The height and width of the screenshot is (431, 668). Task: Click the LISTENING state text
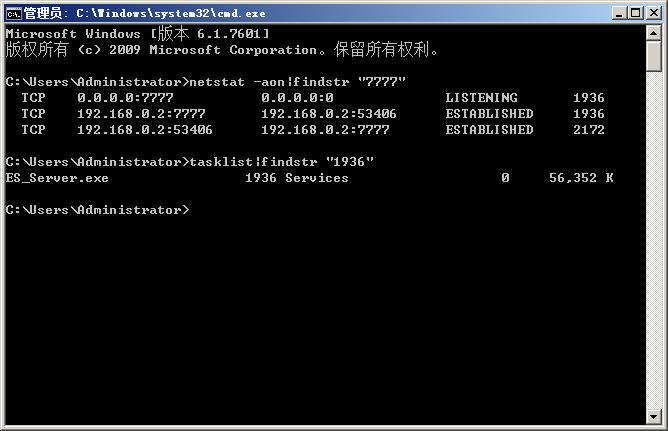click(481, 98)
